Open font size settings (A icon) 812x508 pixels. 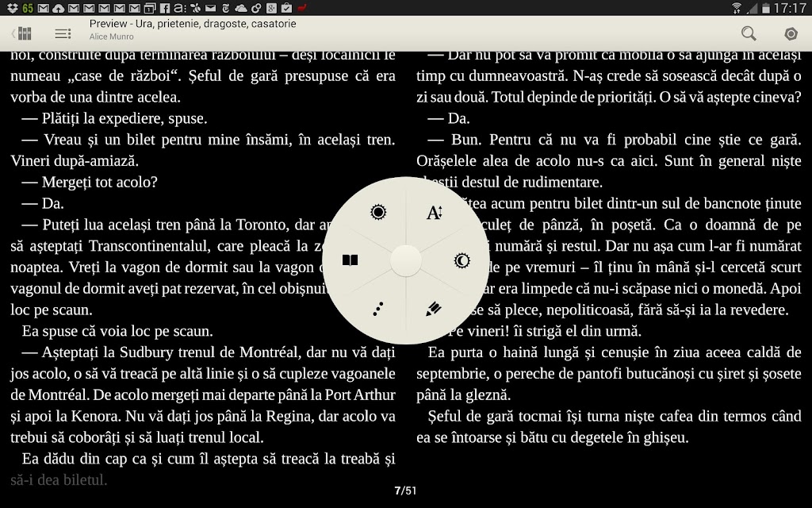(x=434, y=212)
